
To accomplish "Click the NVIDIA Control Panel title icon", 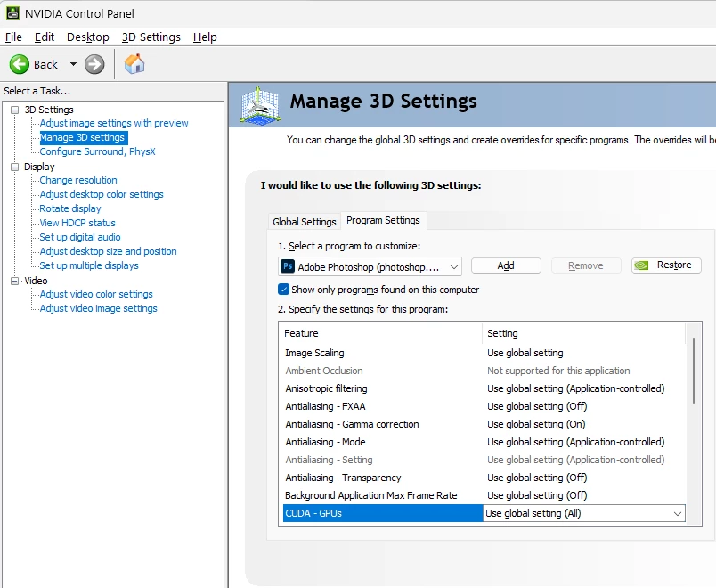I will click(x=12, y=13).
